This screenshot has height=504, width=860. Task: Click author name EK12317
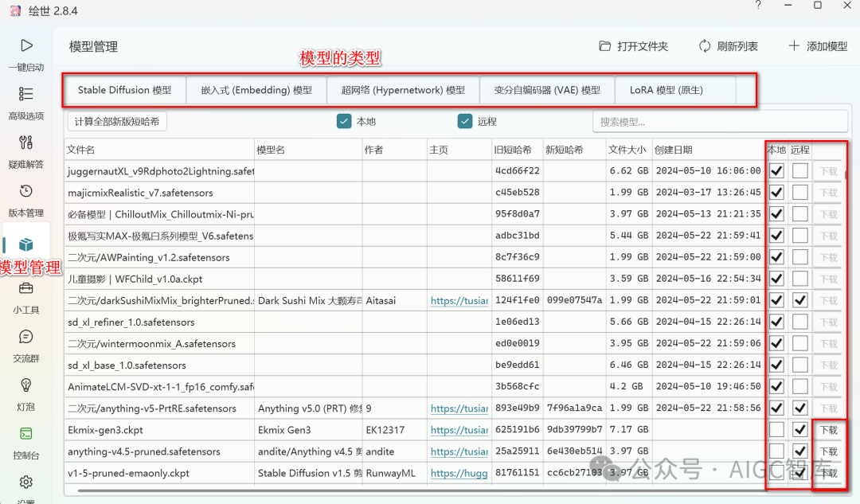pyautogui.click(x=385, y=430)
